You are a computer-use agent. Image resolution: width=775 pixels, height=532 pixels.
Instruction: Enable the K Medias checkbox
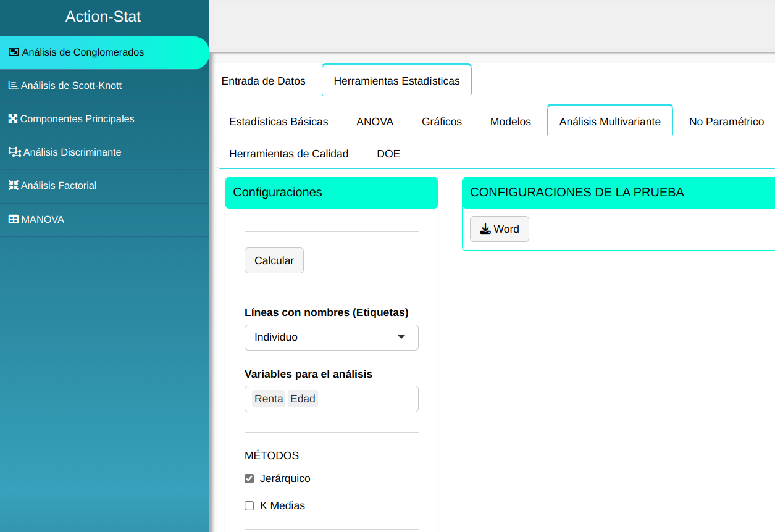tap(249, 505)
